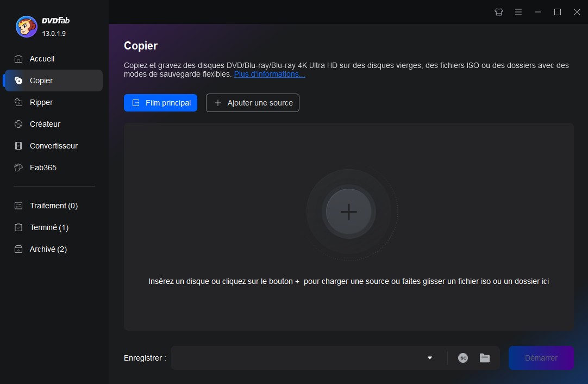Select folder output icon
This screenshot has height=384, width=588.
point(485,358)
